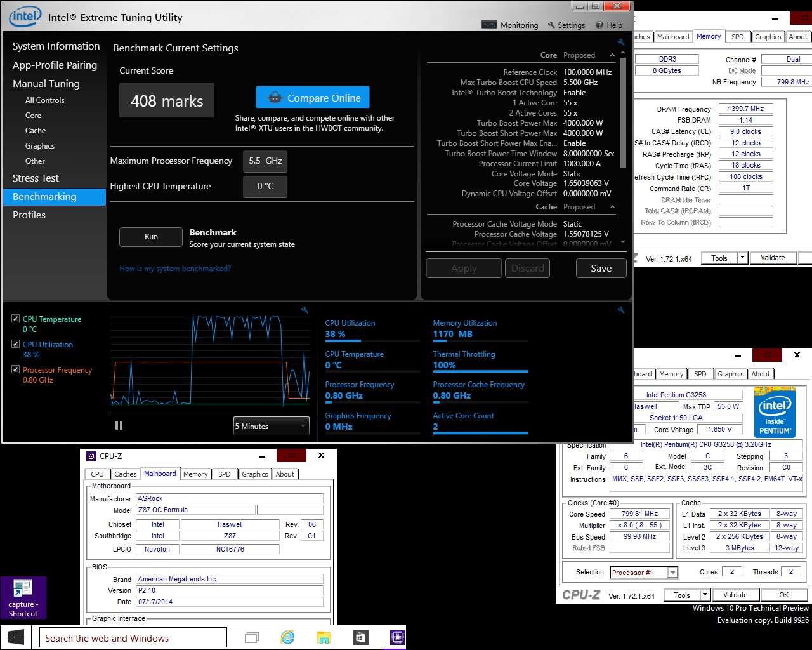Open 'How is my system benchmarked?' link

(175, 269)
